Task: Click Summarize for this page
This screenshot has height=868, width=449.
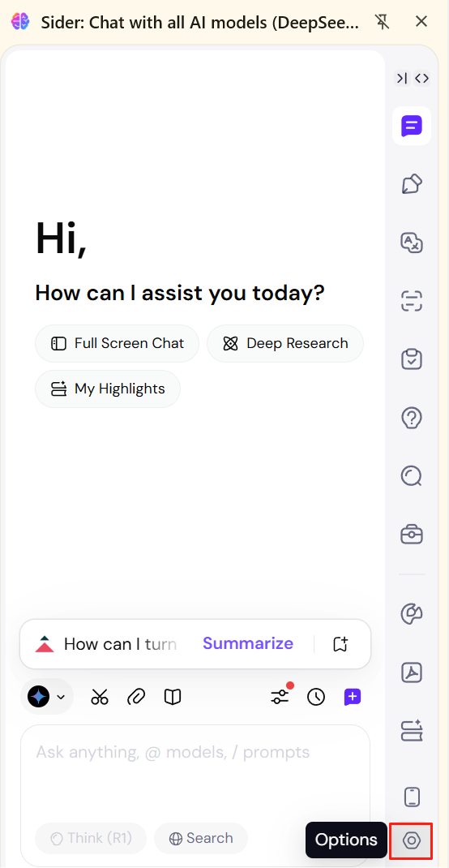Action: tap(248, 643)
